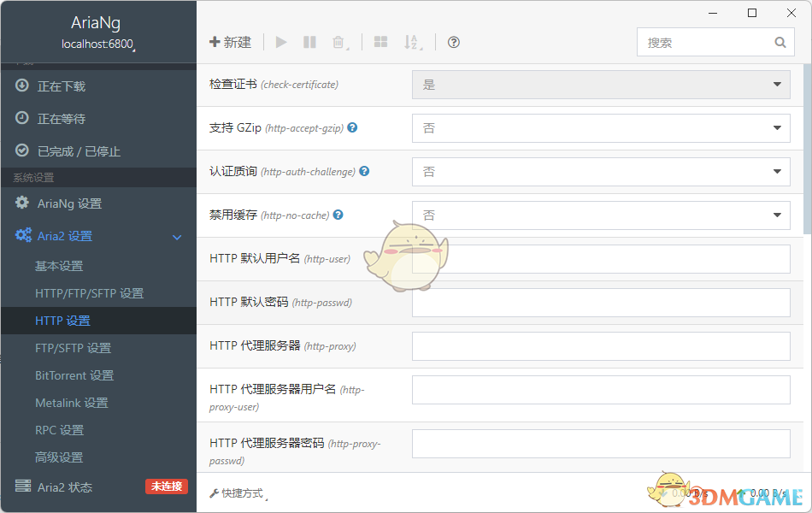Click the 正在等待 clock icon

coord(21,118)
